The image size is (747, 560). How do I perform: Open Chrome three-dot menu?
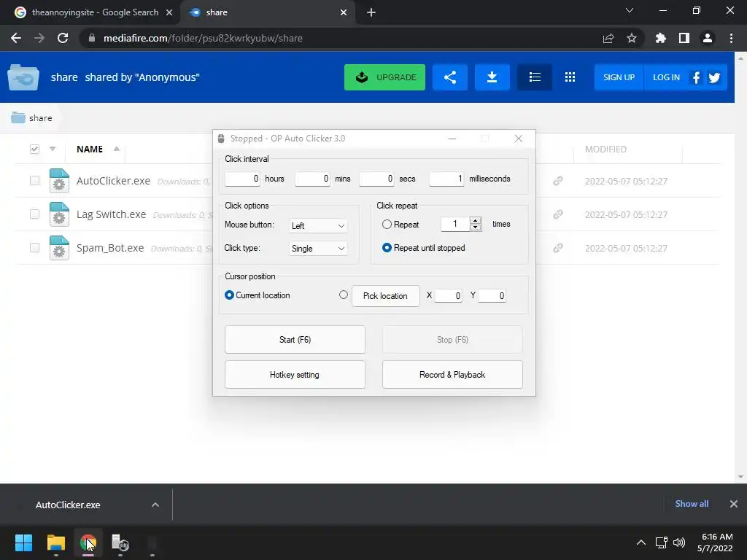tap(731, 38)
